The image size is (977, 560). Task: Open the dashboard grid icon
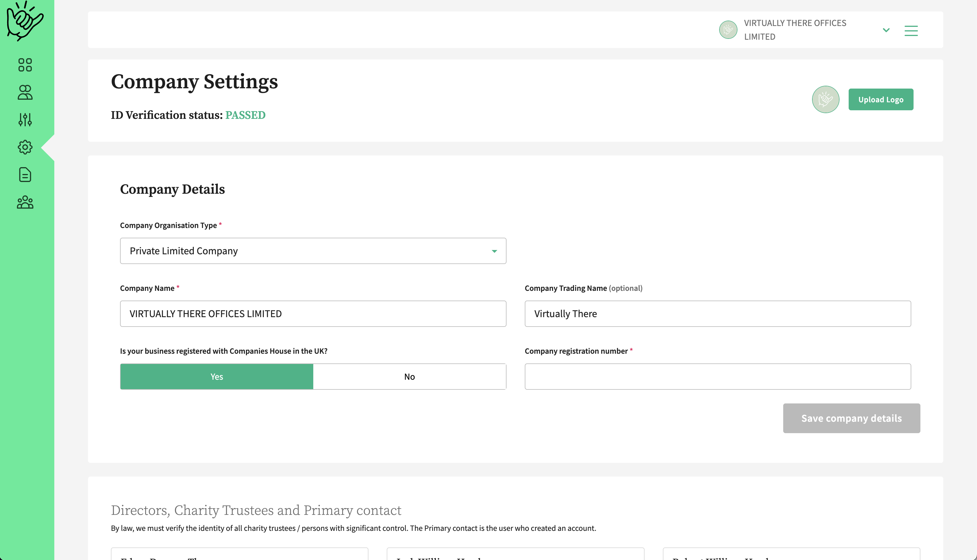click(x=25, y=65)
